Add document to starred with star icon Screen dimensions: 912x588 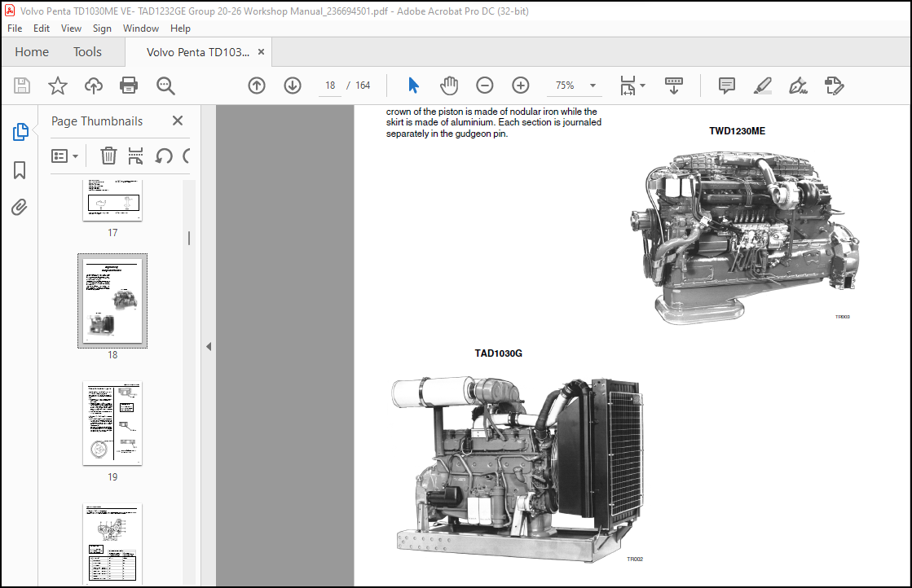click(x=58, y=86)
